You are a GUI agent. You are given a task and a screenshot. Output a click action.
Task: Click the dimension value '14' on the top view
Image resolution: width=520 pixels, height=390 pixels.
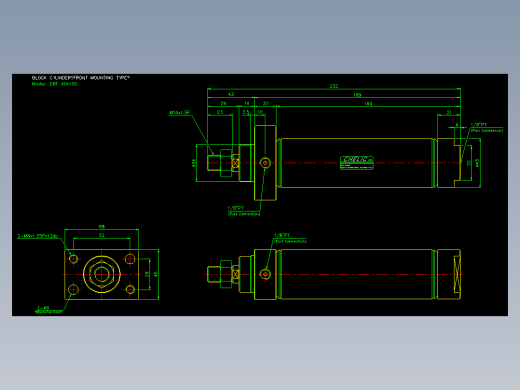click(x=247, y=103)
